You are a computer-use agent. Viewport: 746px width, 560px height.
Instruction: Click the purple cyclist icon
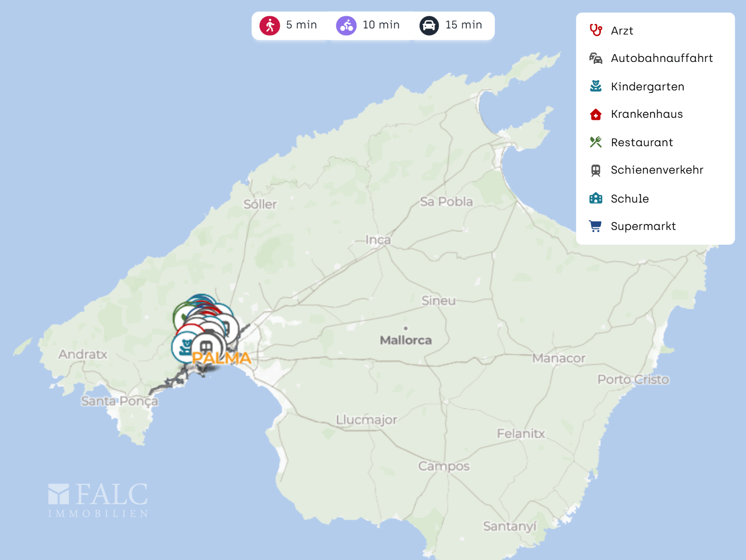tap(346, 25)
